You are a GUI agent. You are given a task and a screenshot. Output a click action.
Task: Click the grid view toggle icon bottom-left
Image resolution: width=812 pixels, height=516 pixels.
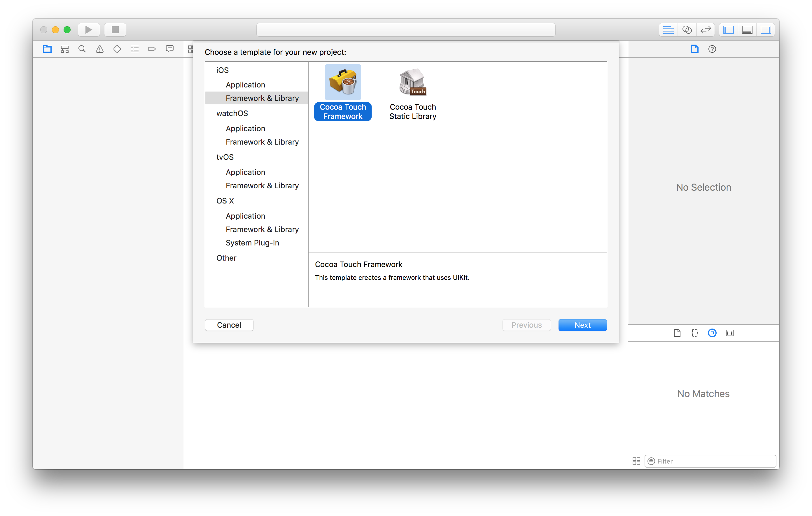pos(637,461)
